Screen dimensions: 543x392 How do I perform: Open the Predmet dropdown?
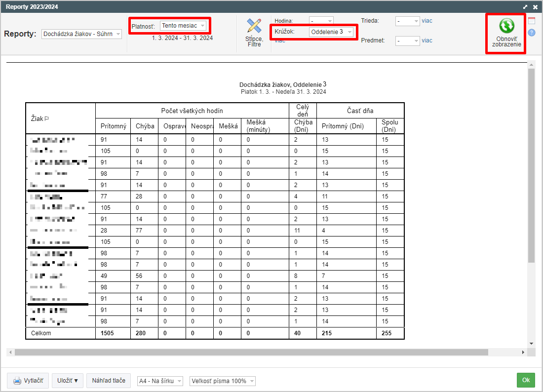click(x=407, y=41)
